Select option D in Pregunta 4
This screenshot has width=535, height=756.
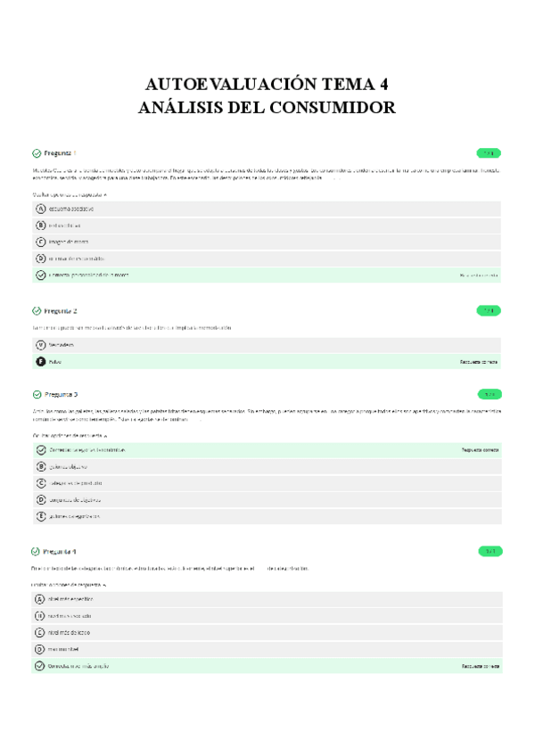(x=40, y=649)
